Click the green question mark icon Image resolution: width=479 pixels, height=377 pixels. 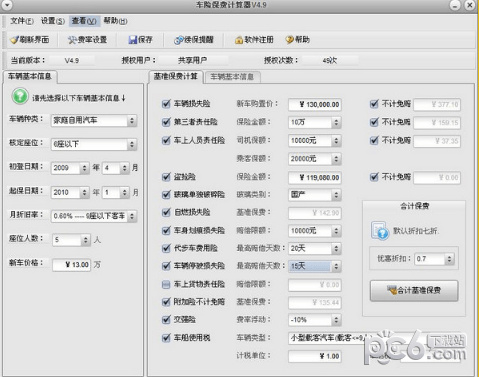pos(20,97)
